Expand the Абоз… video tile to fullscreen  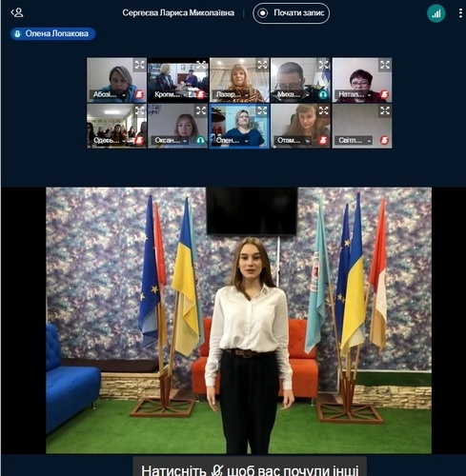click(139, 65)
